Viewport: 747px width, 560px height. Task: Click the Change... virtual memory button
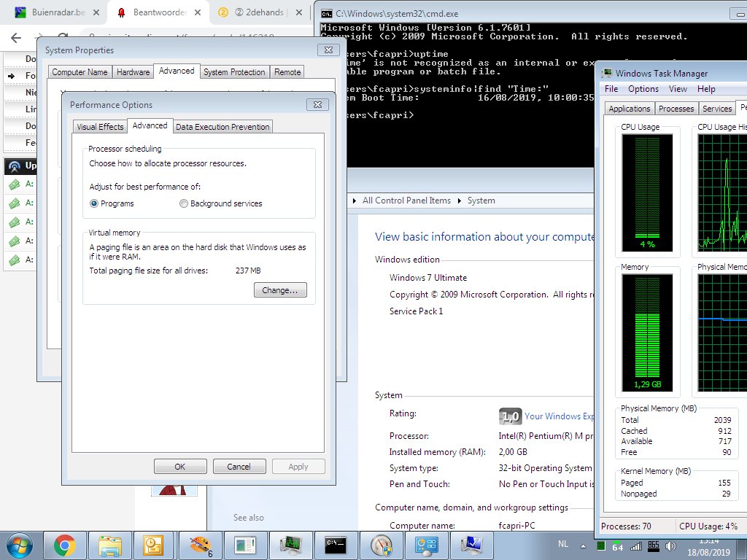[280, 290]
